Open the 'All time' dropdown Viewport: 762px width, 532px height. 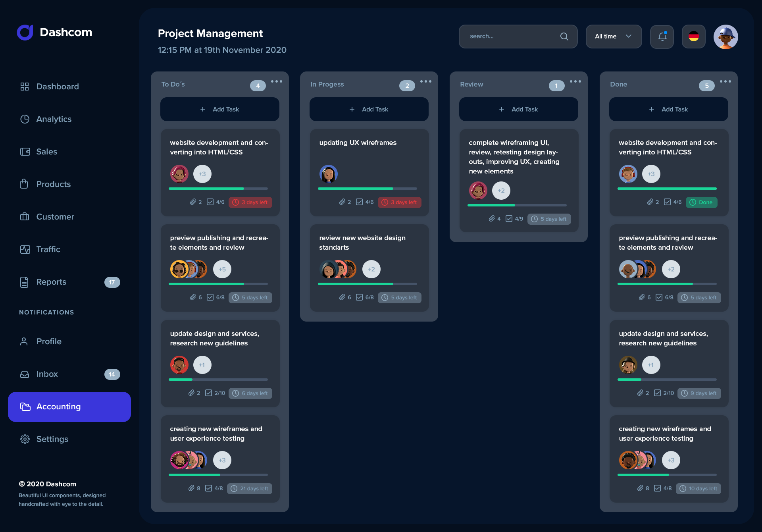[614, 36]
